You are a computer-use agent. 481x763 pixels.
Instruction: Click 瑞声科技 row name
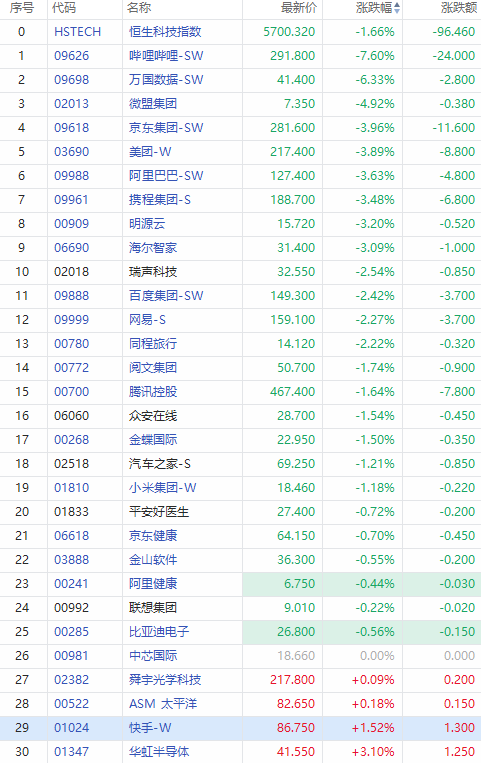point(153,272)
